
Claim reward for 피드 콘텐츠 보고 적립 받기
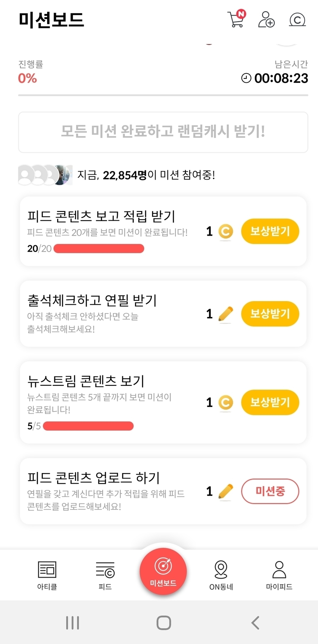coord(270,231)
